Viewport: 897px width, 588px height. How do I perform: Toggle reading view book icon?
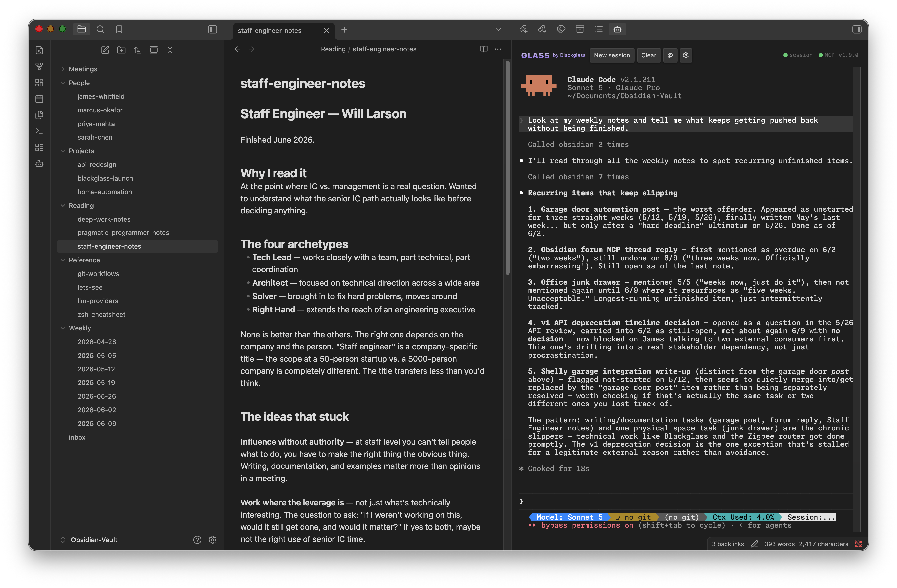click(x=483, y=49)
